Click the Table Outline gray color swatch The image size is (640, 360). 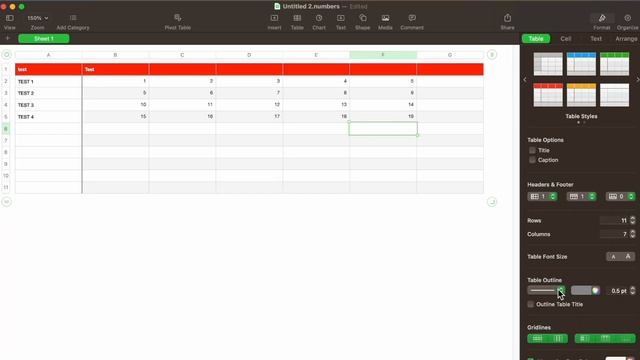coord(581,291)
